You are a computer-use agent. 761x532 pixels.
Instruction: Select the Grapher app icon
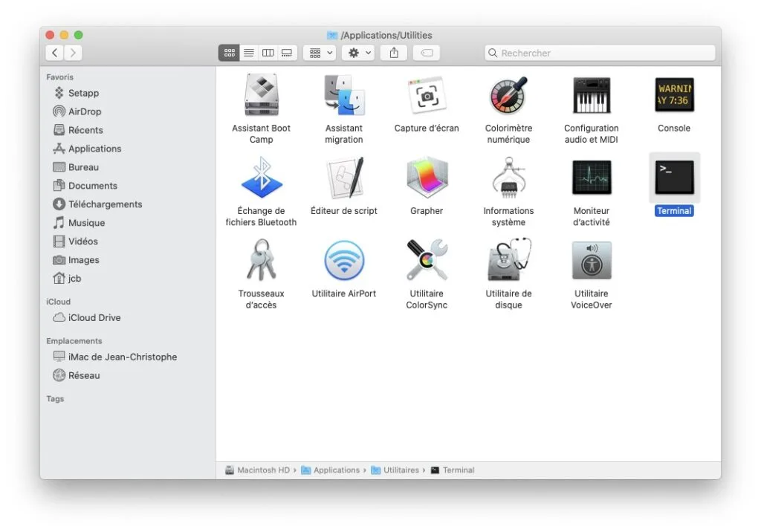tap(427, 177)
